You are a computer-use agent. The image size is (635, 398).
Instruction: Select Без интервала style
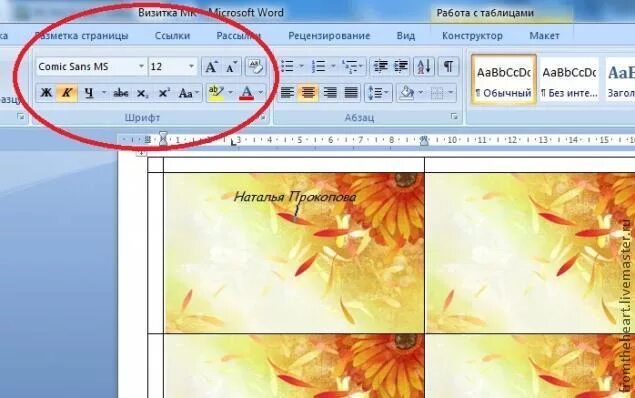(x=569, y=80)
